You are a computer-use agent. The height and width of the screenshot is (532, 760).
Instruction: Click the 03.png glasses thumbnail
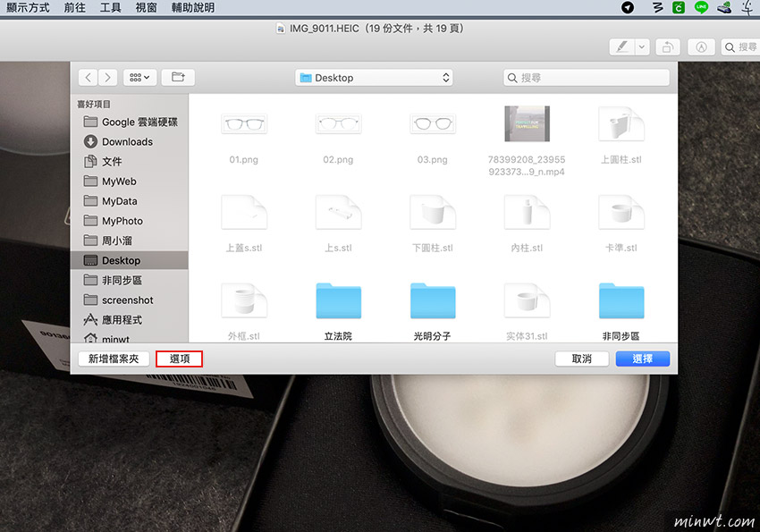tap(433, 124)
